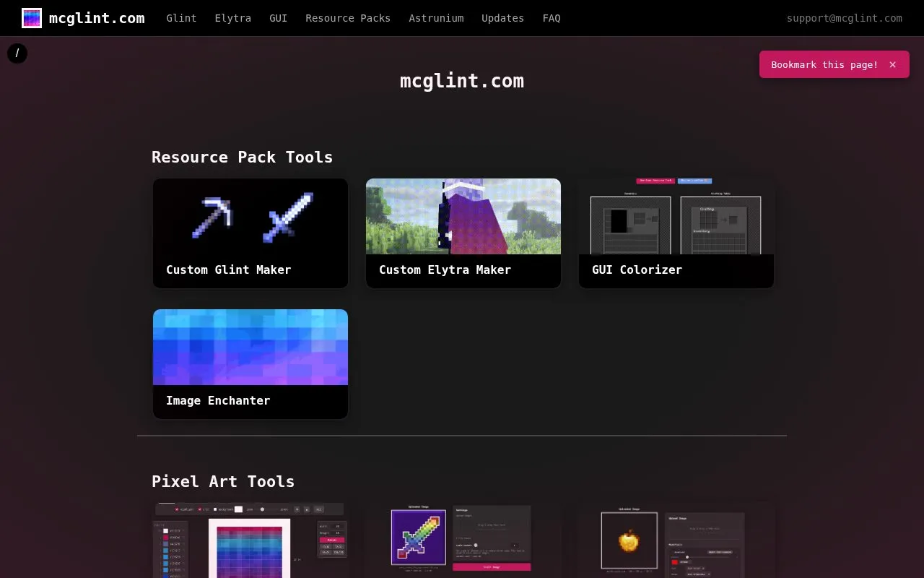Open Resource Packs from the navbar
The width and height of the screenshot is (924, 578).
(x=348, y=18)
